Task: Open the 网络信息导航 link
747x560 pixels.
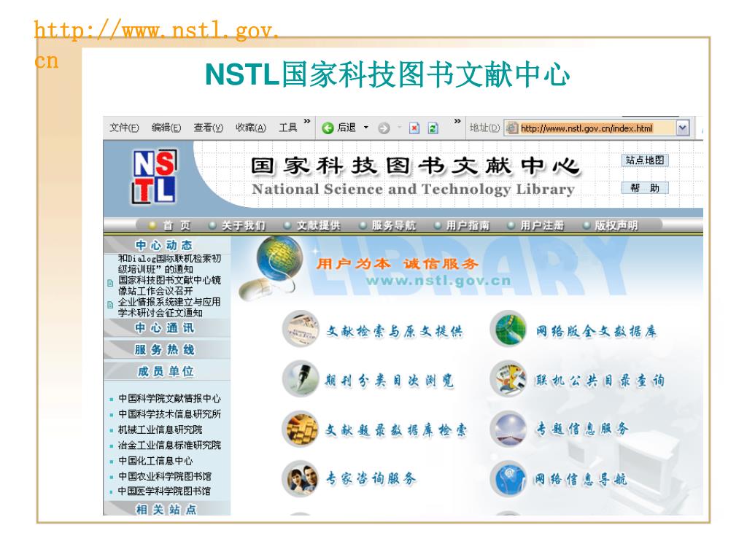Action: pyautogui.click(x=580, y=479)
